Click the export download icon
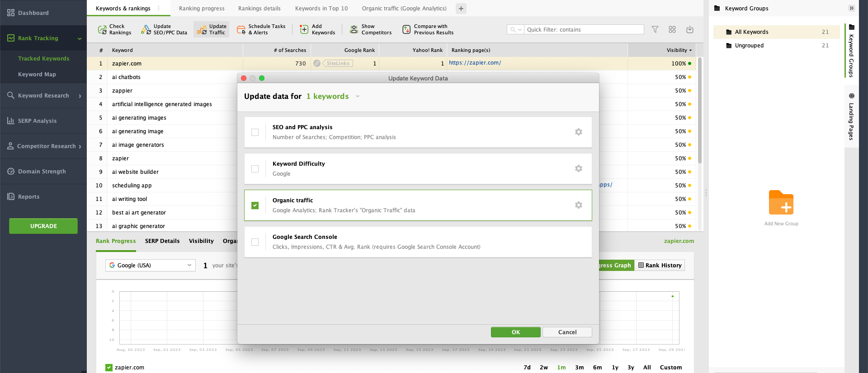 click(690, 29)
